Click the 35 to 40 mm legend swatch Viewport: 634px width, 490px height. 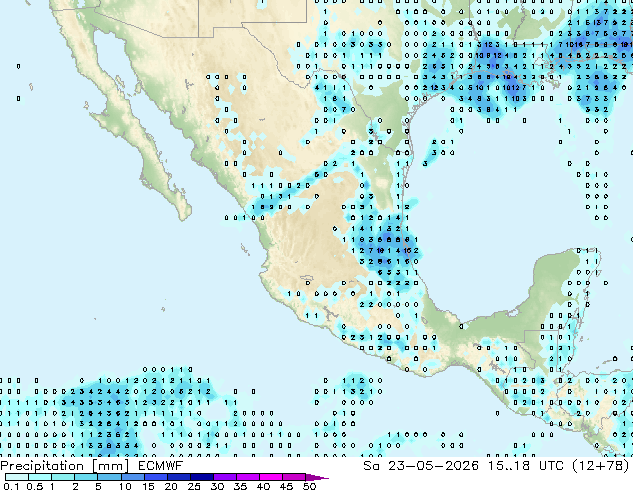coord(248,477)
